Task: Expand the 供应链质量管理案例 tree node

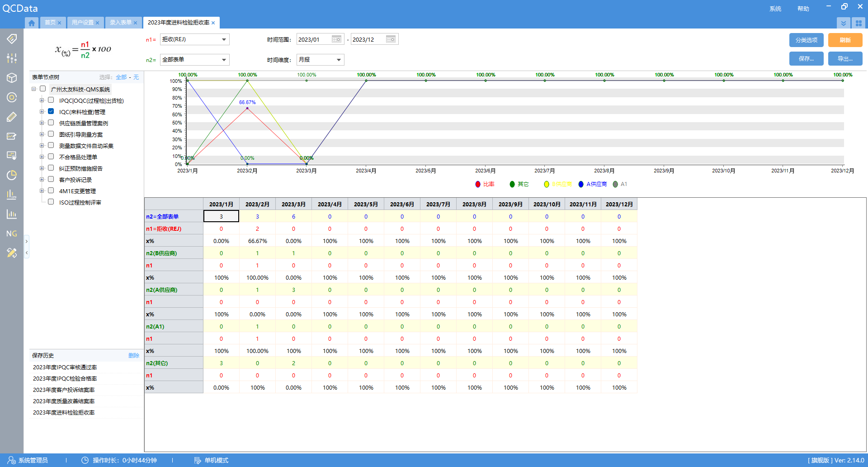Action: (42, 123)
